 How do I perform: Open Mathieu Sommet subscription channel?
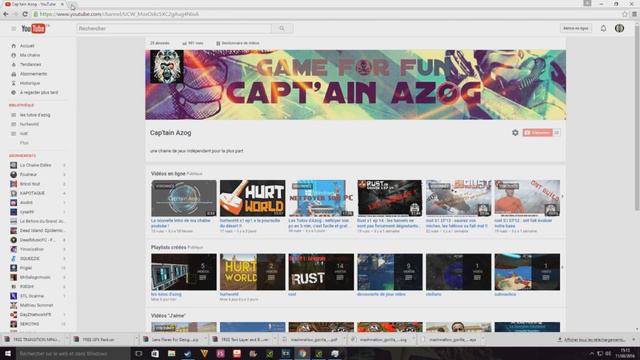(36, 305)
